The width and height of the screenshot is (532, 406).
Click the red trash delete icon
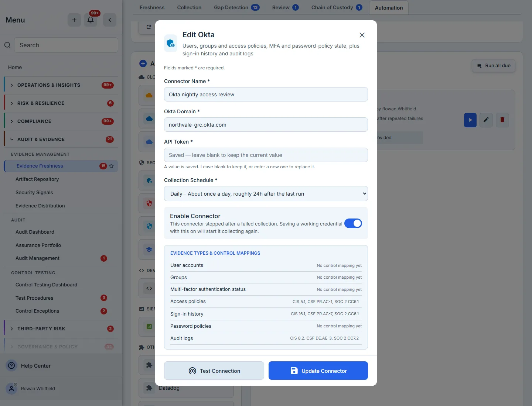tap(502, 120)
